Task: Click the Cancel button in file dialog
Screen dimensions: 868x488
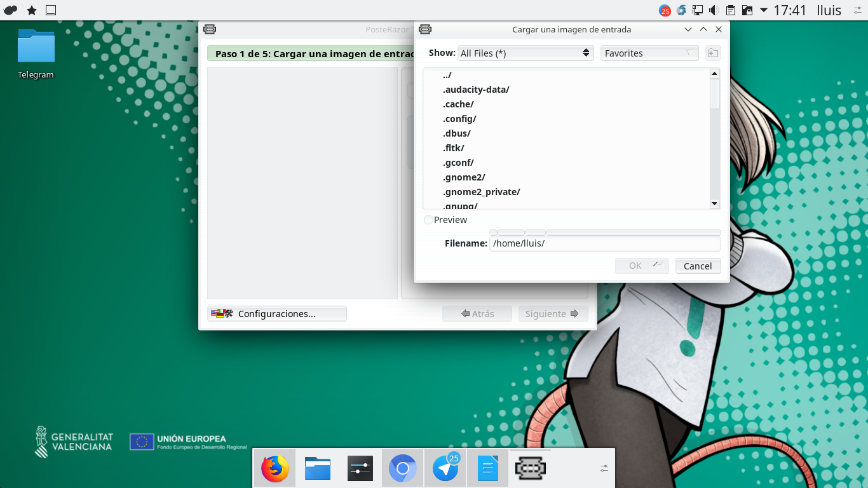Action: click(698, 266)
